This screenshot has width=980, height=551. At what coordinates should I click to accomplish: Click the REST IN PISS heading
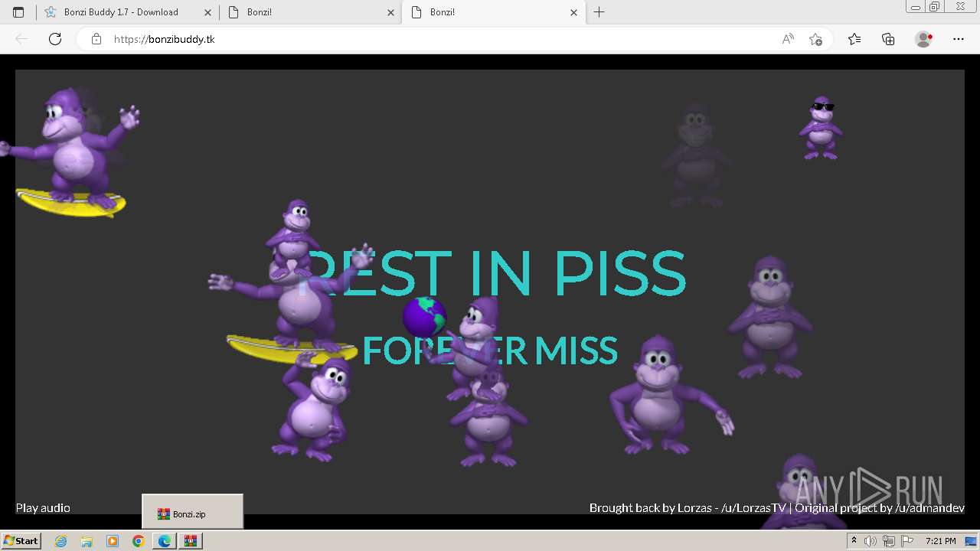click(491, 273)
